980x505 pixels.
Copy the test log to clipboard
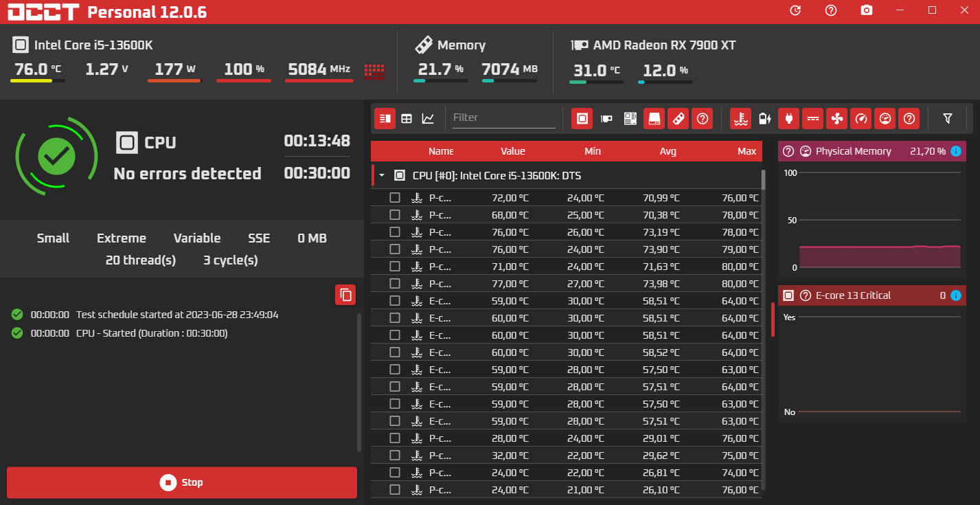click(x=346, y=295)
